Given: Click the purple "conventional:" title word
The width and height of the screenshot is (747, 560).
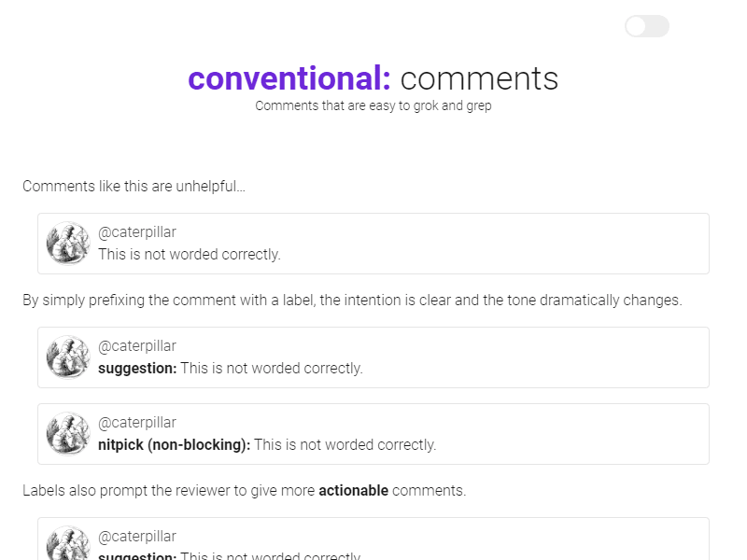Looking at the screenshot, I should click(289, 78).
